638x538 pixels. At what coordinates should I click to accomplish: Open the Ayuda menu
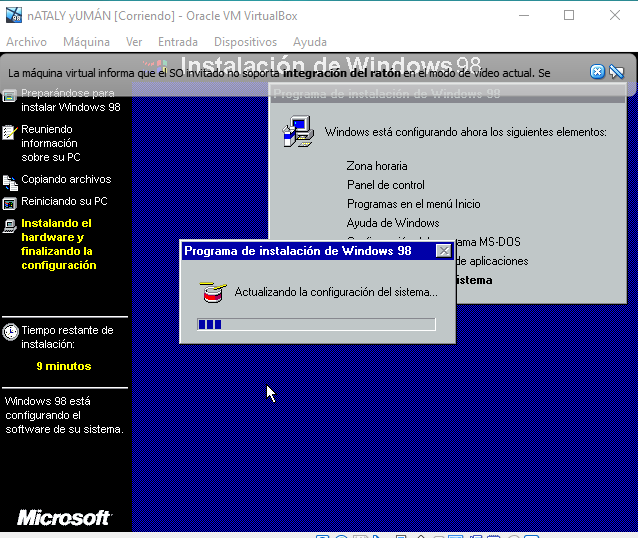point(310,42)
